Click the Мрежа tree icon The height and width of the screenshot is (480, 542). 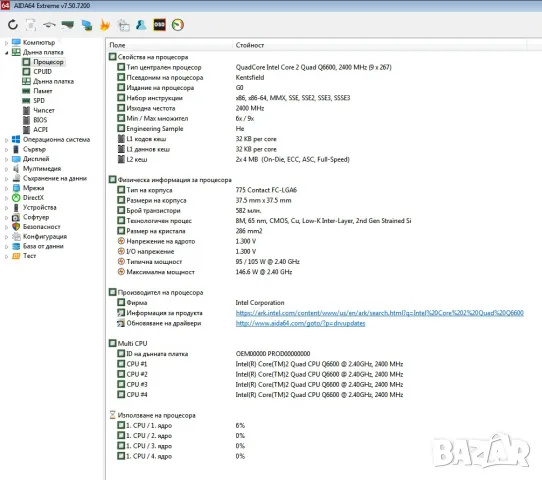pyautogui.click(x=16, y=188)
